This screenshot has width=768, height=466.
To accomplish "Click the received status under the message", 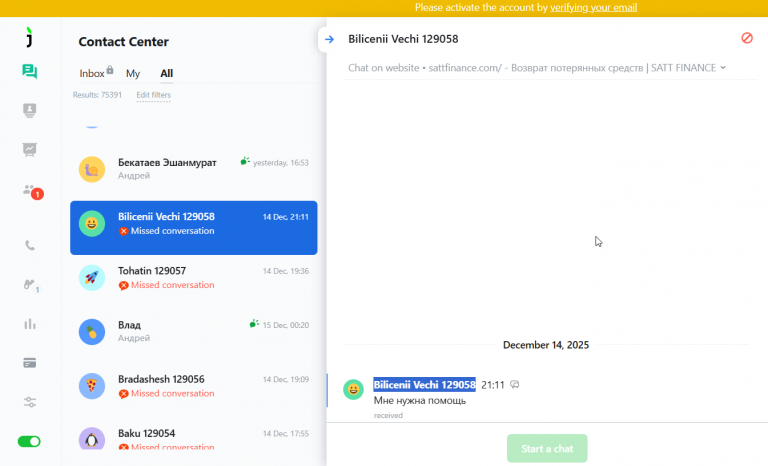I will (388, 416).
